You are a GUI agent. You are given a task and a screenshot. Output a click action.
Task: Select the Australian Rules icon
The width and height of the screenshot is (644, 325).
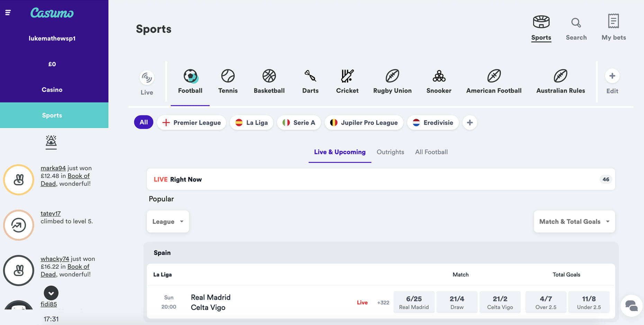point(561,76)
